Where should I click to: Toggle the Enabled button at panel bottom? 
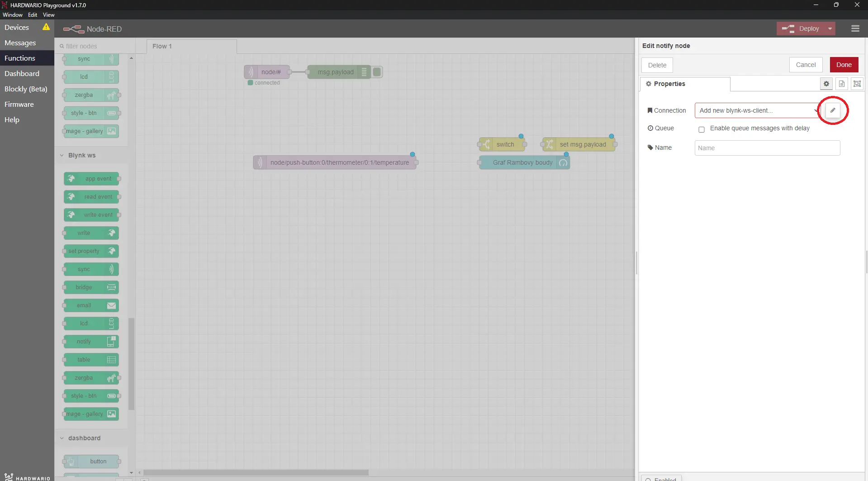click(661, 478)
